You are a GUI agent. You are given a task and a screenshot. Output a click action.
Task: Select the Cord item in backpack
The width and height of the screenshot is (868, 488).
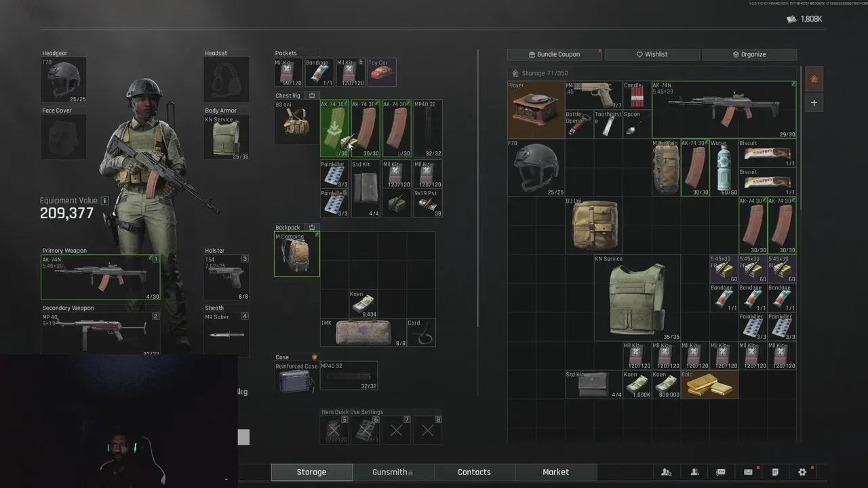coord(421,333)
